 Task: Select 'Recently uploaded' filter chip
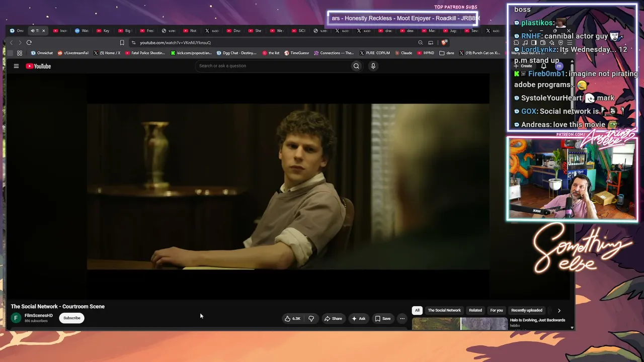coord(527,310)
